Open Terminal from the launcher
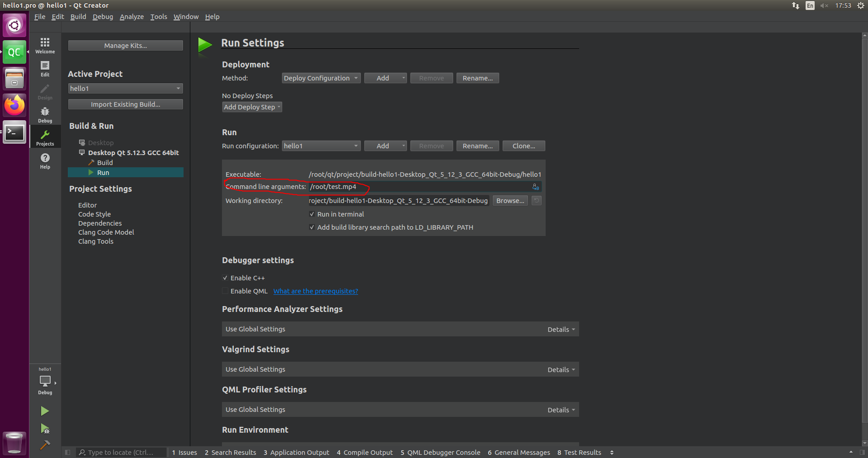This screenshot has width=868, height=458. [14, 132]
